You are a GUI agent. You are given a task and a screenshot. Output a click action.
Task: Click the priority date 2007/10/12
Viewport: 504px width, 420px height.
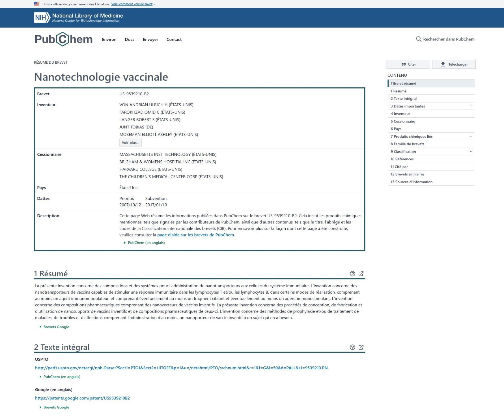pos(130,205)
